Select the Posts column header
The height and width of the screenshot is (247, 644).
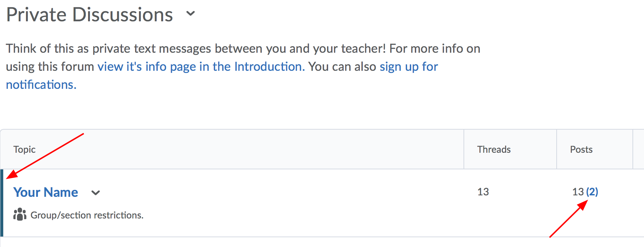[581, 149]
